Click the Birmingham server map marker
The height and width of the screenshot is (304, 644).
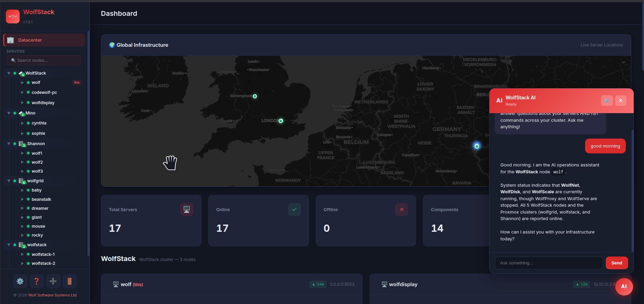pyautogui.click(x=255, y=96)
